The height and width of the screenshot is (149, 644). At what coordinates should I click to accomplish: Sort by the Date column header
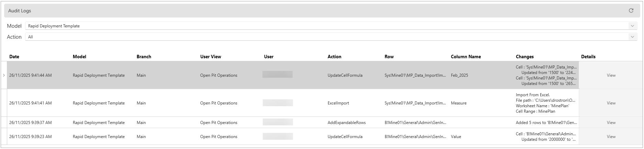coord(14,57)
